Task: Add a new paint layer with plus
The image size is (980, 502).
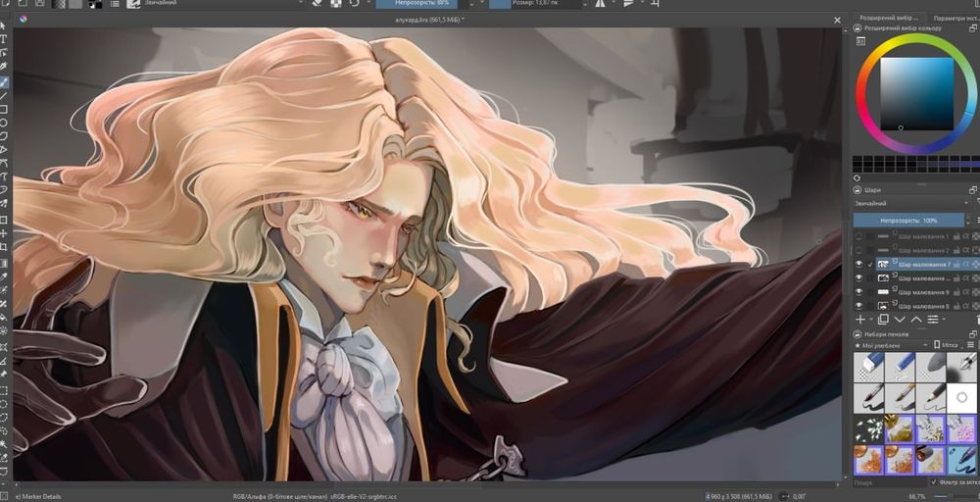Action: click(860, 320)
